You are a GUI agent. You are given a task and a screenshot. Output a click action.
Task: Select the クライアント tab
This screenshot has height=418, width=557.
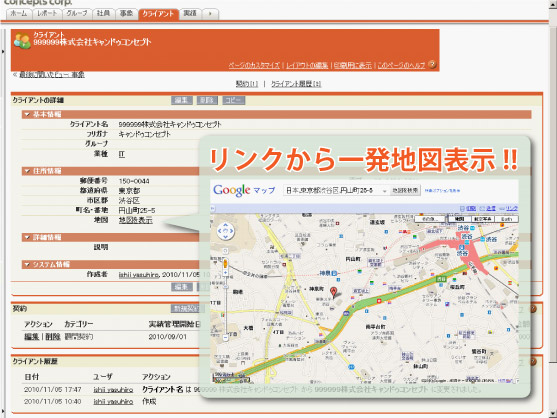tap(158, 14)
